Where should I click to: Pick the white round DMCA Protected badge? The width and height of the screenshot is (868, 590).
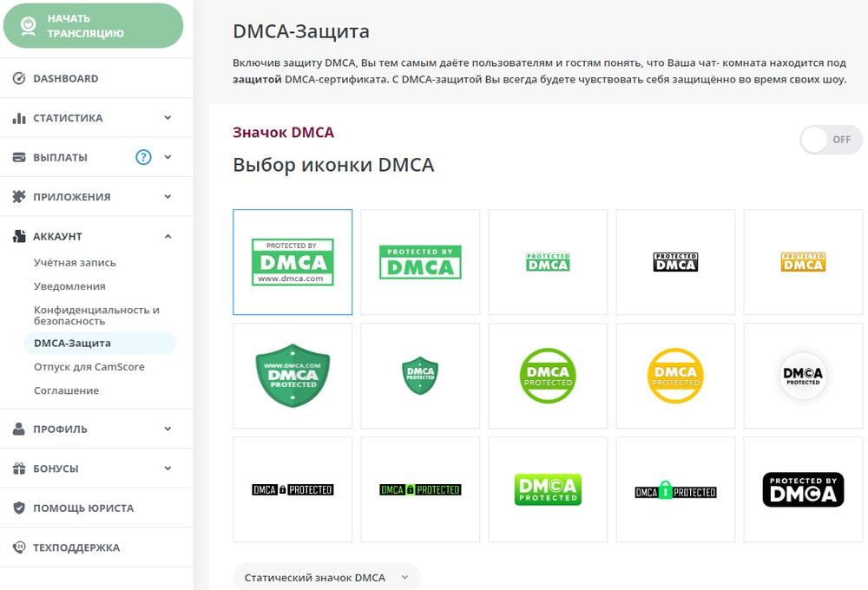[803, 376]
